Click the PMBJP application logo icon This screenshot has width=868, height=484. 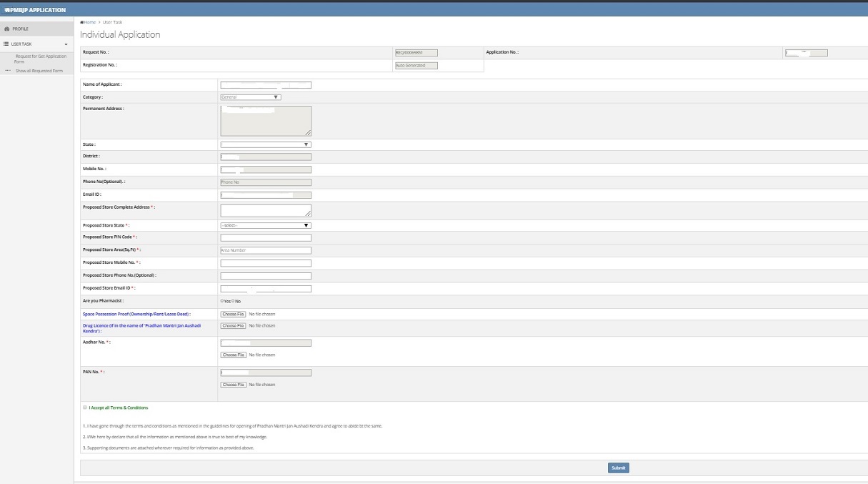tap(7, 9)
